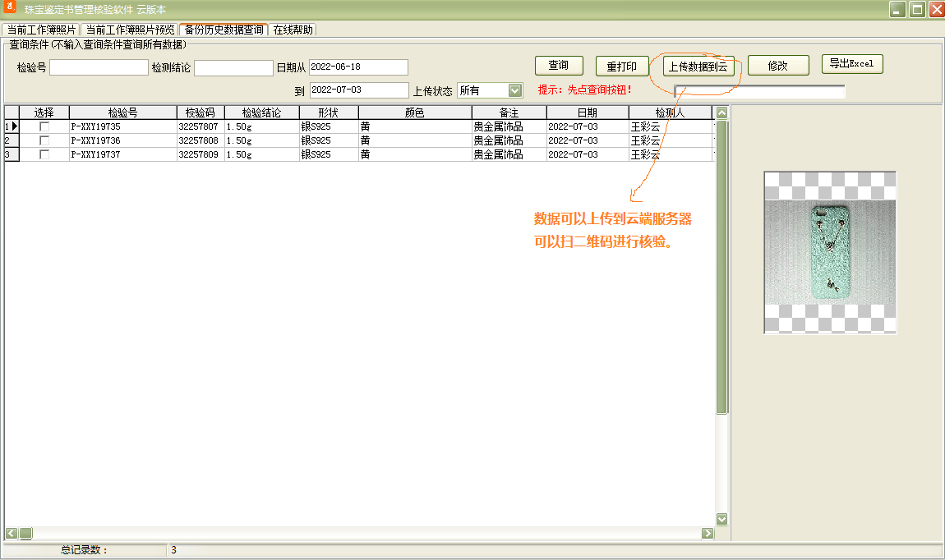Click the 导出Excel button

852,64
